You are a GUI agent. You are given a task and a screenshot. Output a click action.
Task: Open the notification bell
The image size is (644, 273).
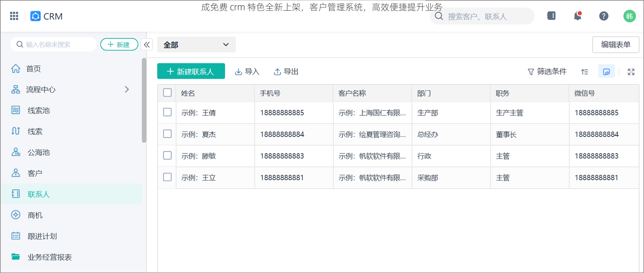click(577, 16)
